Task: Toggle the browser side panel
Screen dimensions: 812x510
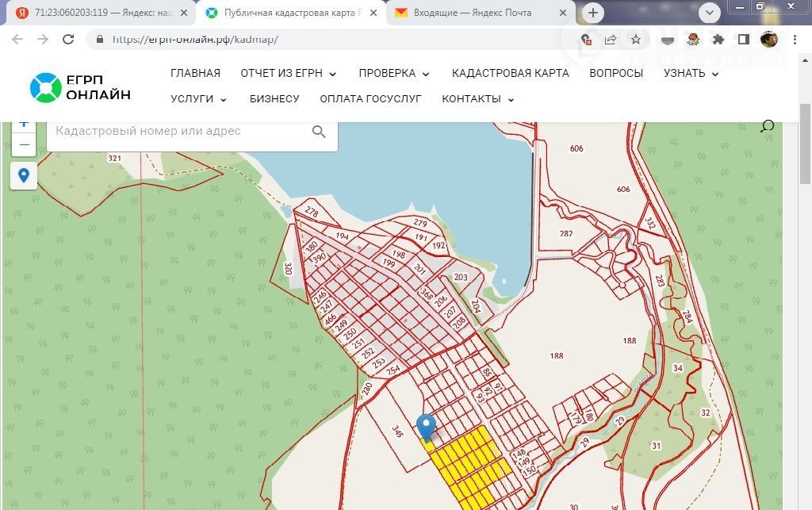Action: [x=744, y=40]
